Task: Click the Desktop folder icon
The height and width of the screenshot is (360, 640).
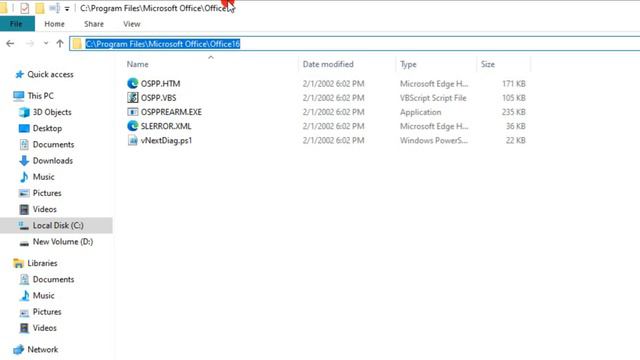Action: tap(24, 128)
